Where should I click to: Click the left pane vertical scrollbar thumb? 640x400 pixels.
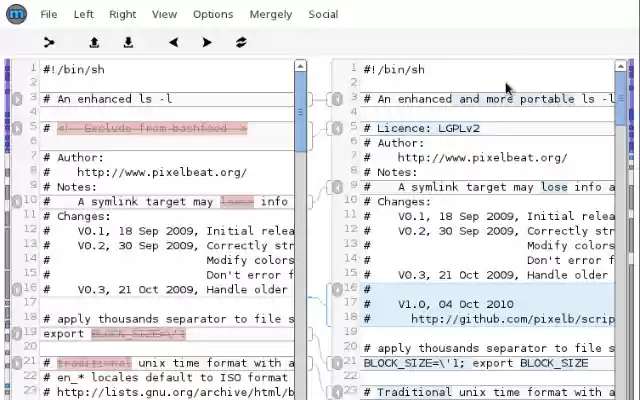point(300,112)
